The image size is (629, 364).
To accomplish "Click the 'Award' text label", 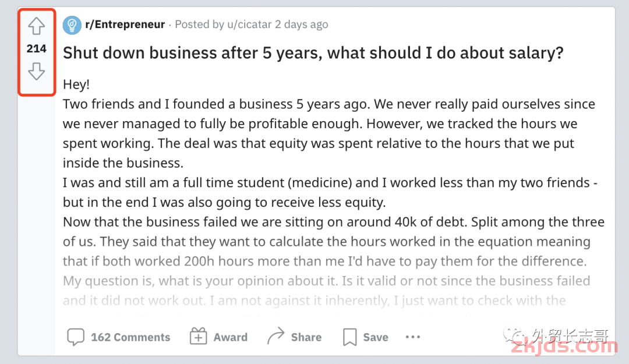I will (x=231, y=337).
